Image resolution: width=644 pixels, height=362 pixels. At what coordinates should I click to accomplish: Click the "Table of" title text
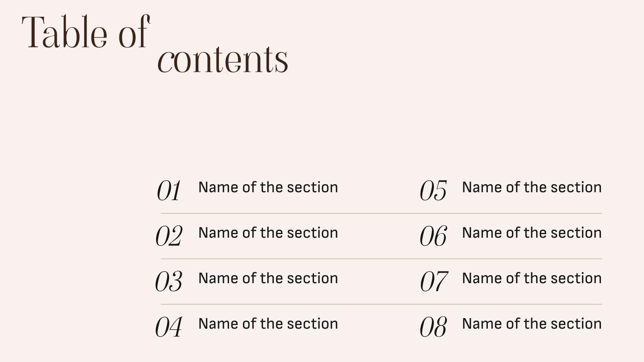point(86,33)
